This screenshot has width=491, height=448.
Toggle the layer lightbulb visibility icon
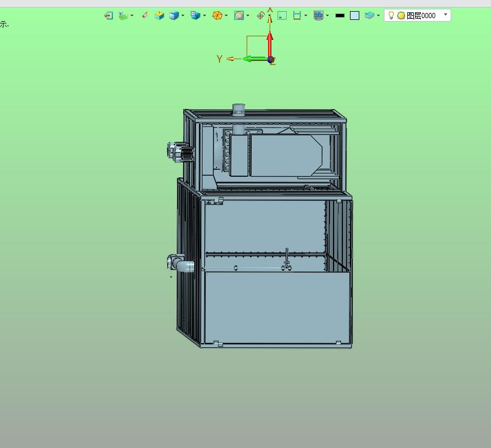[x=391, y=15]
